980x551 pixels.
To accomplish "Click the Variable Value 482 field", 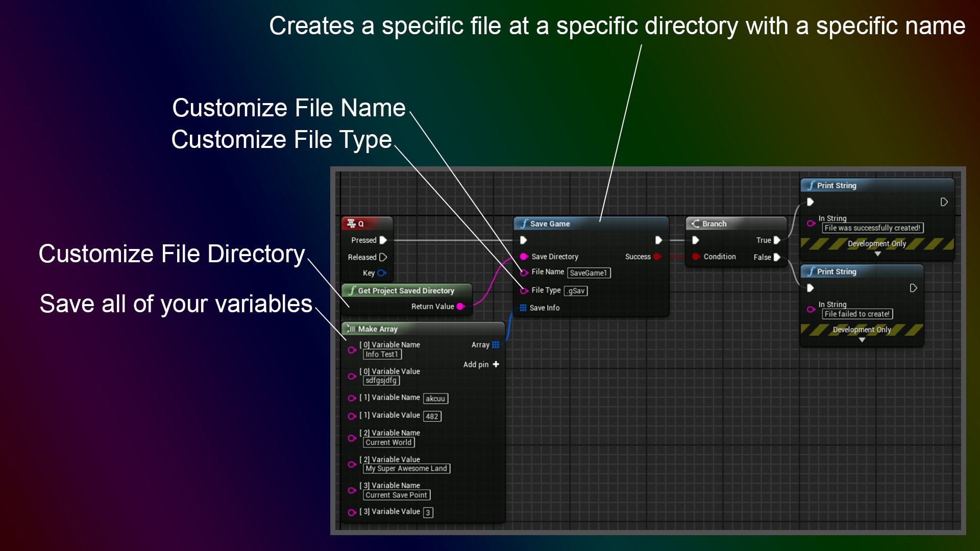I will click(433, 416).
